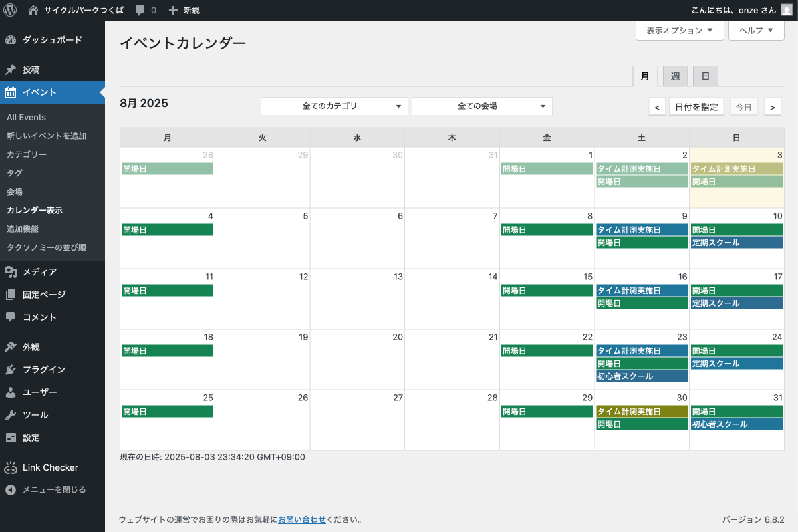The image size is (798, 532).
Task: Expand the ヘルプ panel
Action: click(756, 30)
